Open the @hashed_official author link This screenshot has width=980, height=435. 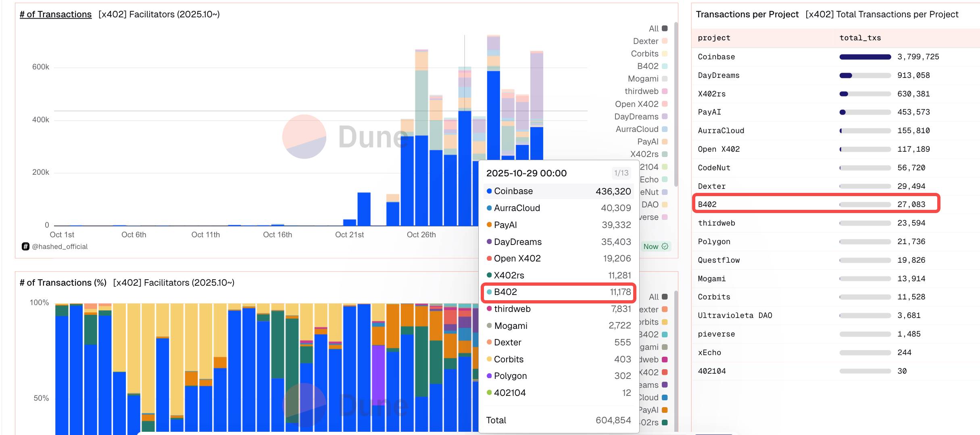pyautogui.click(x=60, y=247)
